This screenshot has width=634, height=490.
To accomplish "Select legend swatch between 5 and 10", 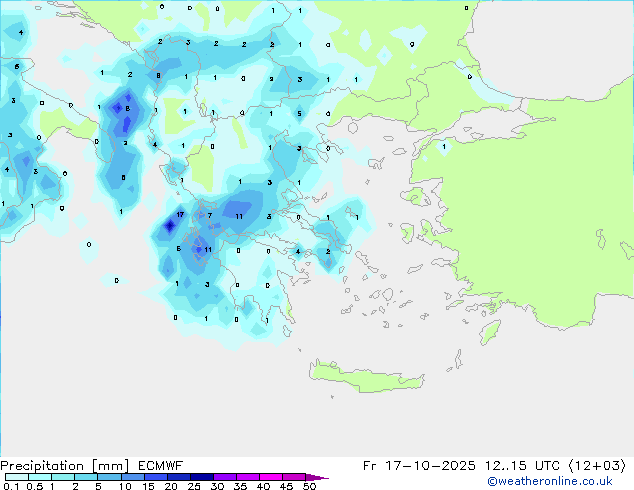I will tap(109, 477).
